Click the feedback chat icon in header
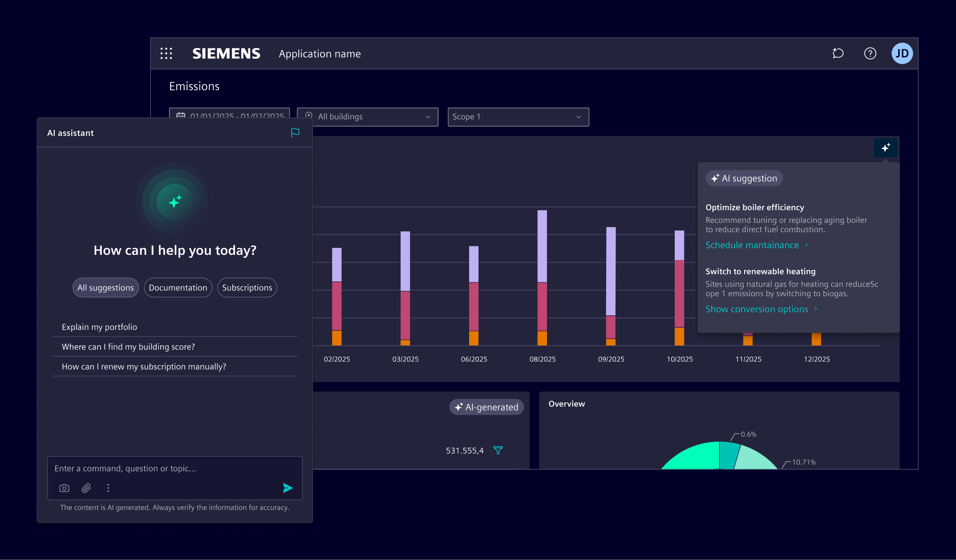Viewport: 956px width, 560px height. (838, 53)
